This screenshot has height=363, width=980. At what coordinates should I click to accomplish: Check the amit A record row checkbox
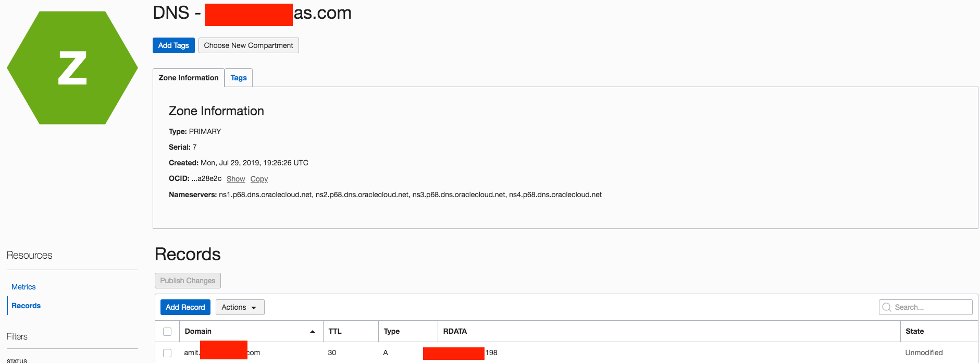tap(167, 353)
